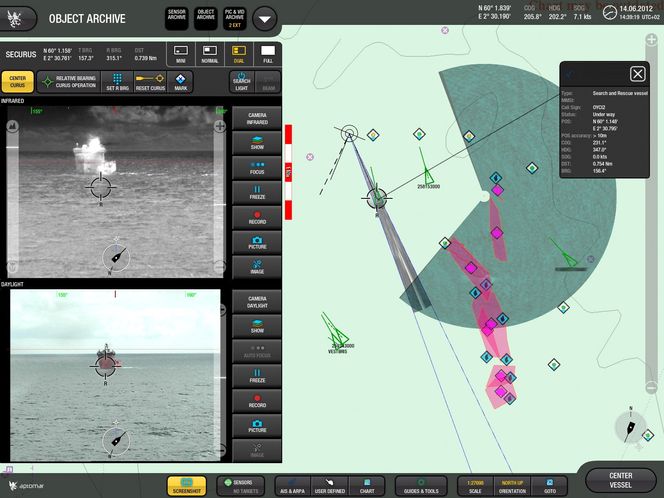Expand the top bar dropdown arrow

(265, 17)
